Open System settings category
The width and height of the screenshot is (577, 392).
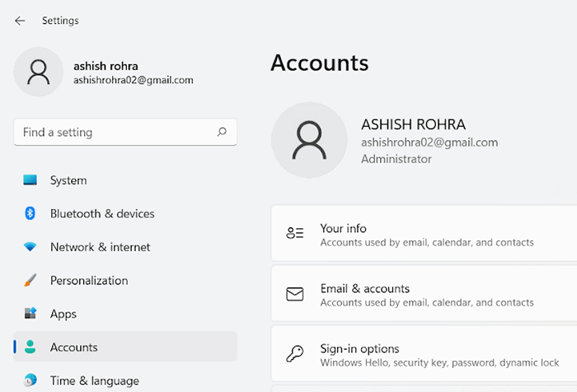click(x=125, y=180)
